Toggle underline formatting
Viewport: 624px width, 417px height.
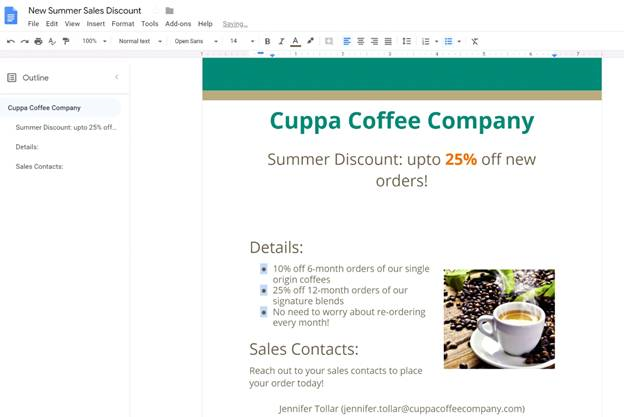295,41
